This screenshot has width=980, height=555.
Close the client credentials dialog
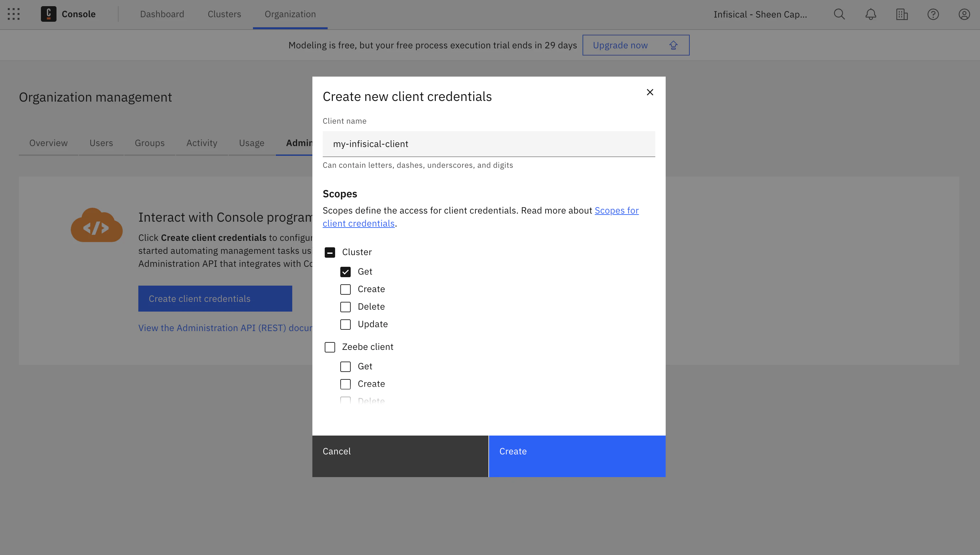pos(650,92)
